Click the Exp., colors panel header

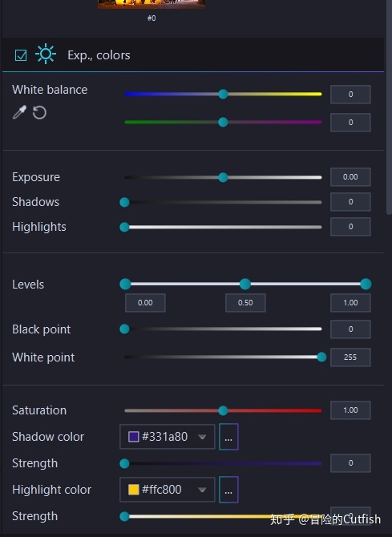193,55
